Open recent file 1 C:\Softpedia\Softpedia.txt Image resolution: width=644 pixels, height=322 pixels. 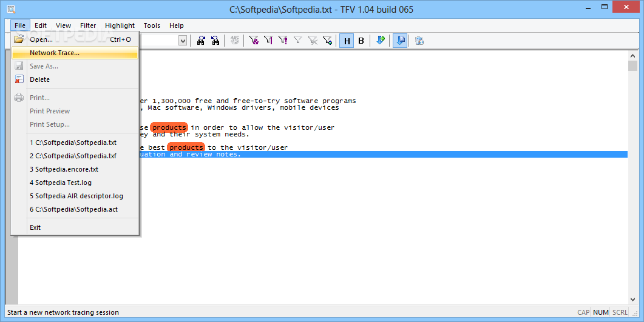pyautogui.click(x=75, y=143)
